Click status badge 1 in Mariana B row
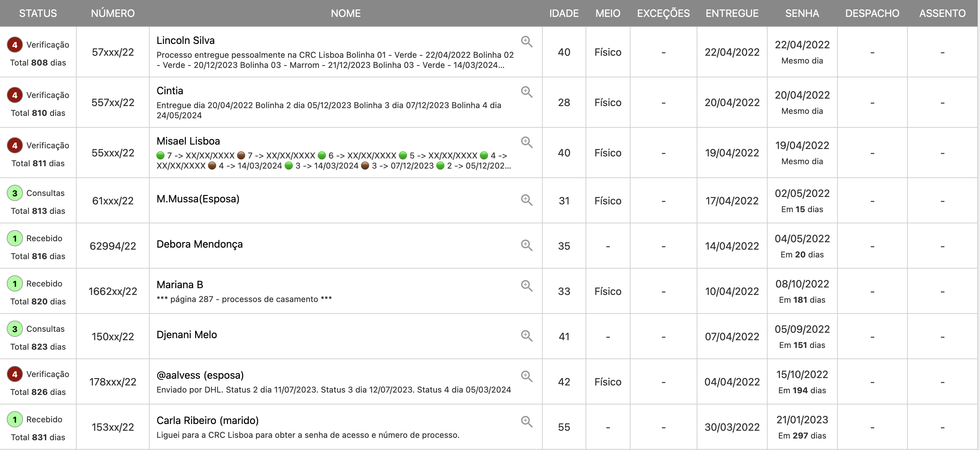 (15, 284)
